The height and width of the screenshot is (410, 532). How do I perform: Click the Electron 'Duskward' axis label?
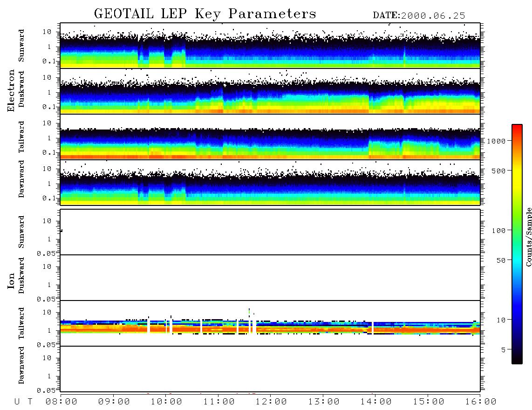click(21, 89)
